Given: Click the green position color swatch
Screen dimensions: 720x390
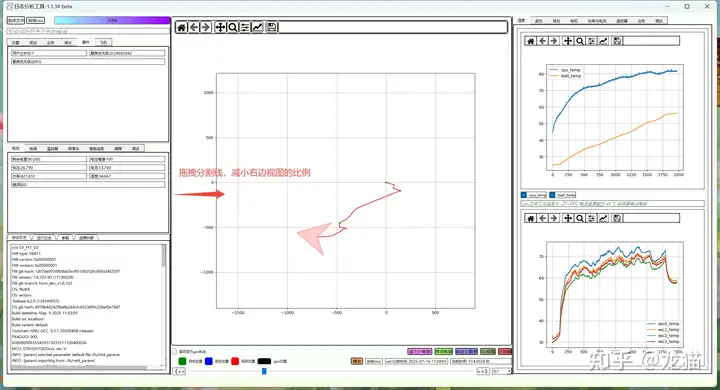Looking at the screenshot, I should pos(182,361).
